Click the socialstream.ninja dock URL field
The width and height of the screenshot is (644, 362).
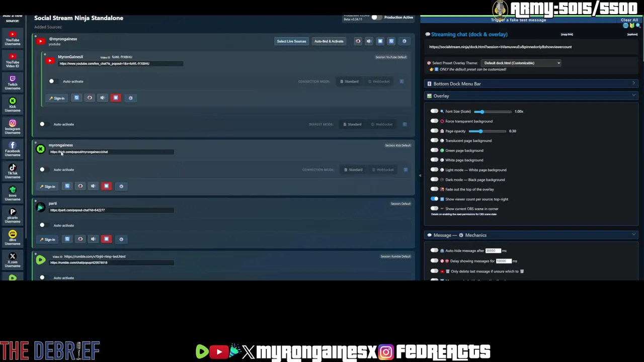coord(531,47)
